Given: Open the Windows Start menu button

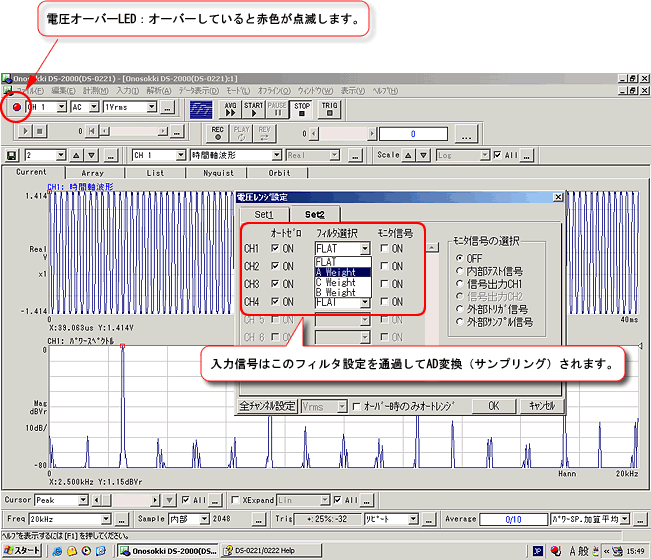Looking at the screenshot, I should point(22,551).
